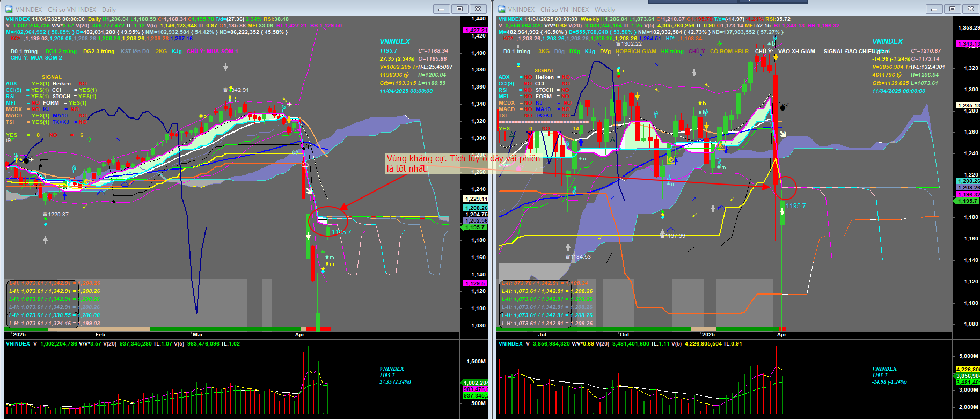Image resolution: width=980 pixels, height=419 pixels.
Task: Click 'CHÚ Ý: MUA SỚM 2' label in Daily chart
Action: [36, 58]
